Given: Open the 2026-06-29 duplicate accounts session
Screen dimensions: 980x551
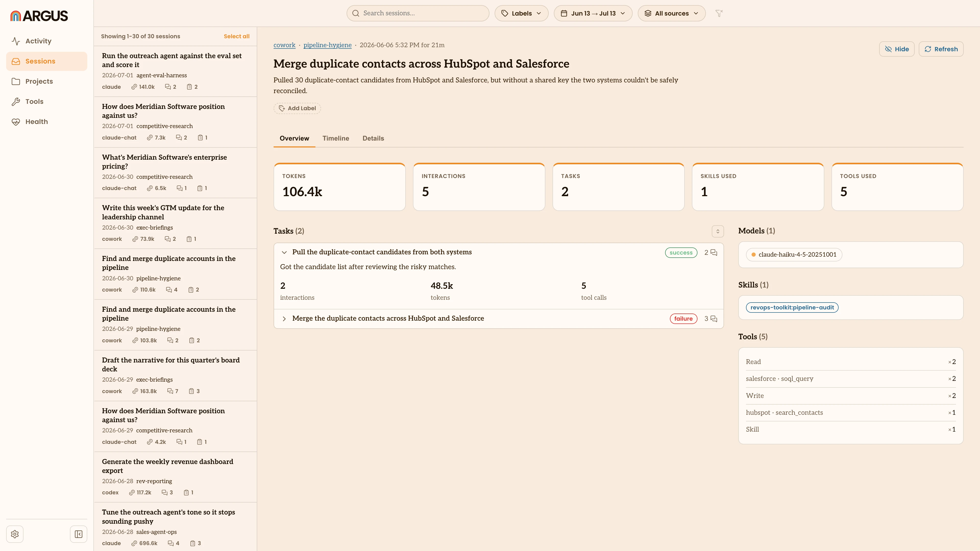Looking at the screenshot, I should (x=175, y=325).
